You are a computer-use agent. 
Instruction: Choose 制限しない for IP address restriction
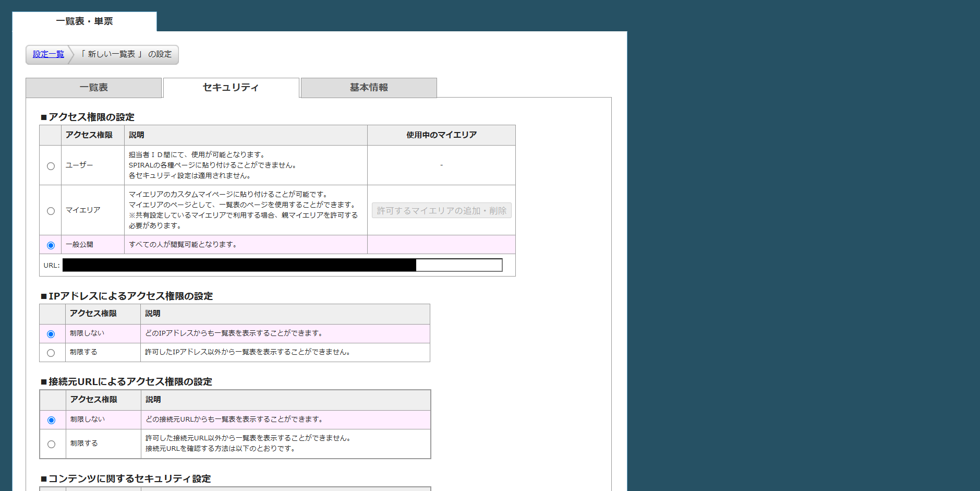51,334
